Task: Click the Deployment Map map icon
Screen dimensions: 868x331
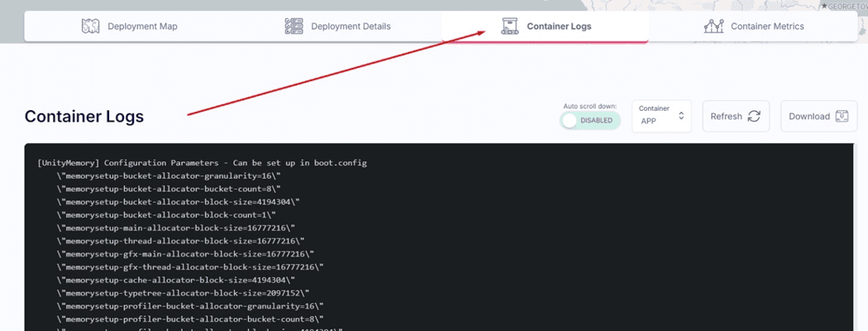Action: coord(90,26)
